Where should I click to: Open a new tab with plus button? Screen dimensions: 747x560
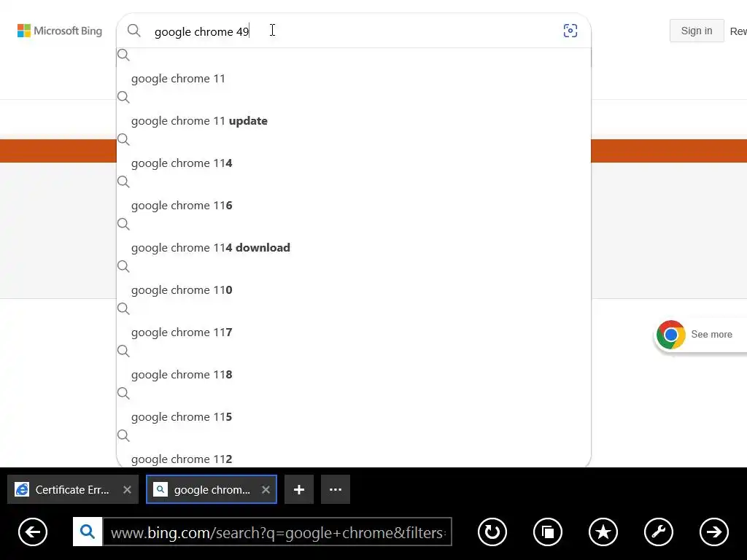pos(298,489)
